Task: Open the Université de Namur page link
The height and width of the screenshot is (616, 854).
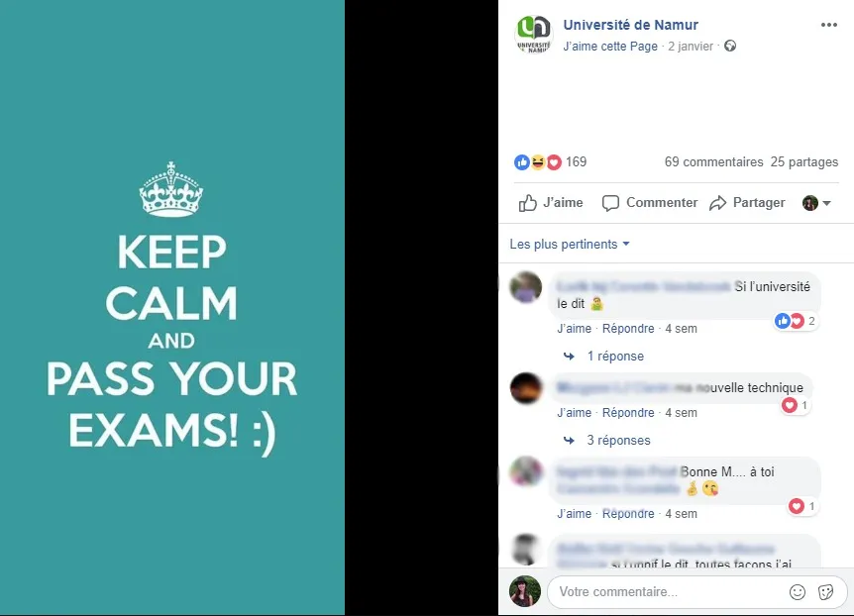Action: coord(630,25)
